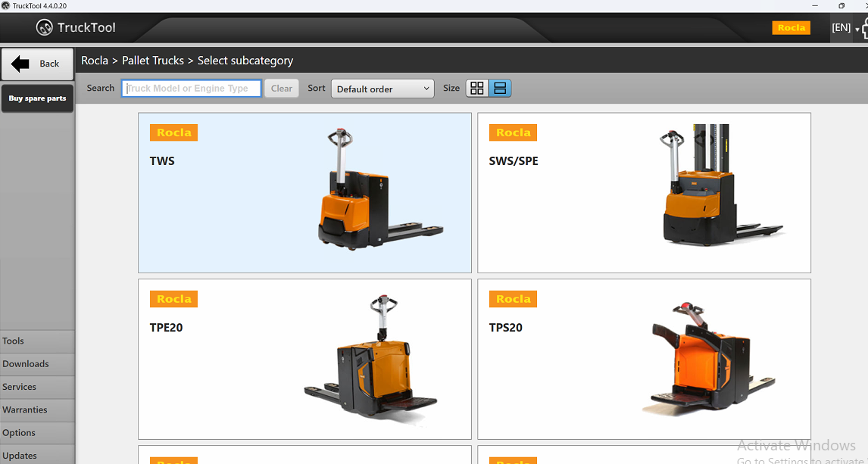The image size is (868, 464).
Task: Open the Services menu item
Action: click(37, 387)
